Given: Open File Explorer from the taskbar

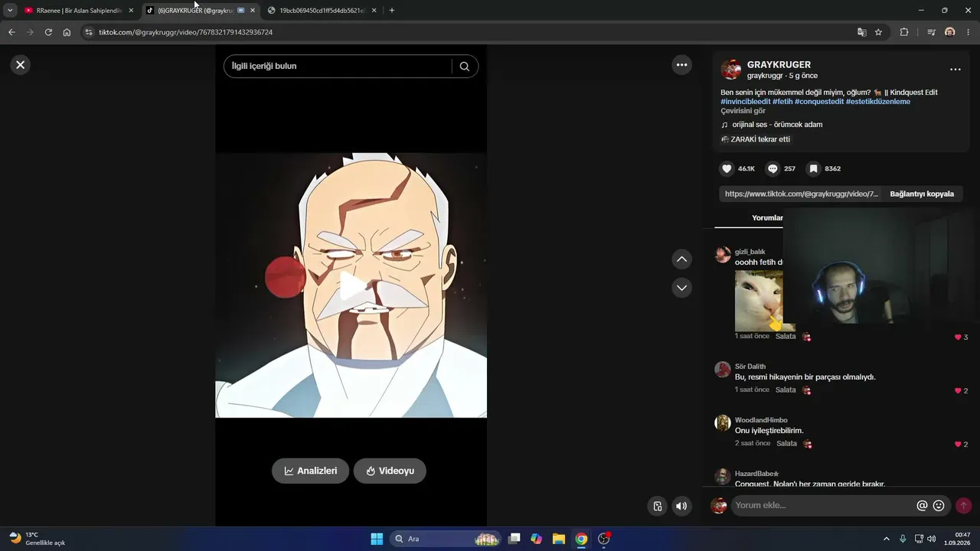Looking at the screenshot, I should tap(559, 539).
